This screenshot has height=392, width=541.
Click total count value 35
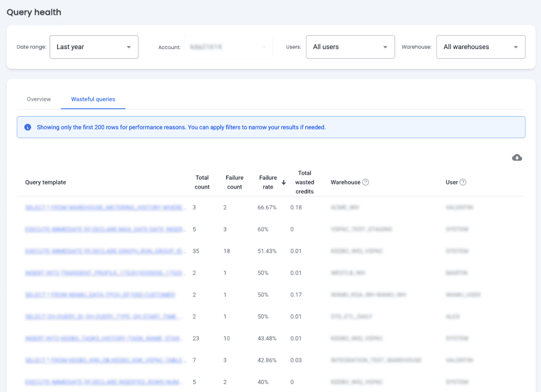(195, 251)
